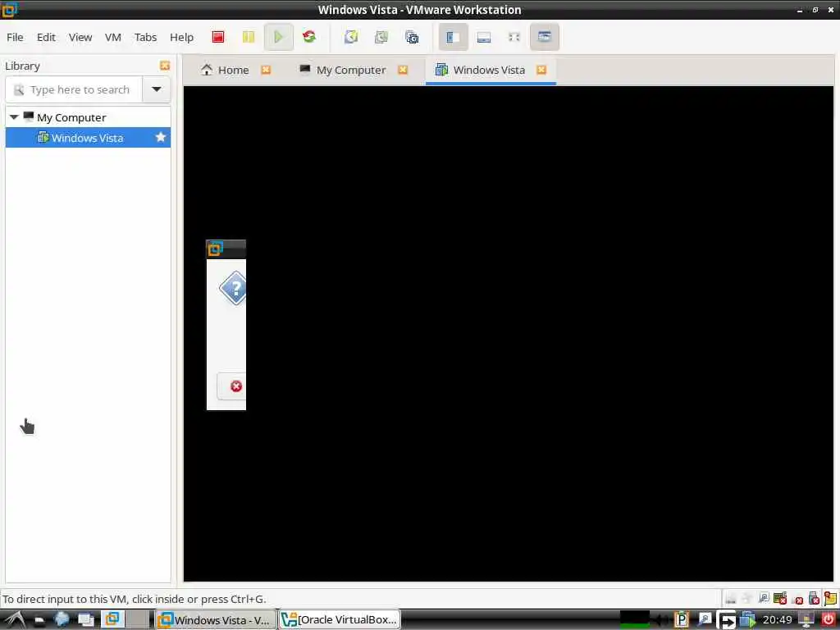This screenshot has width=840, height=630.
Task: Close the Library panel
Action: pyautogui.click(x=165, y=66)
